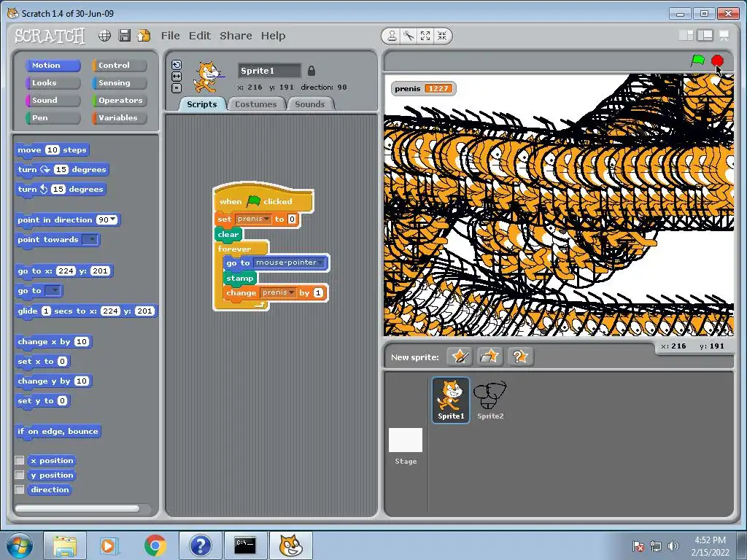Click the clear block in script

[x=228, y=234]
